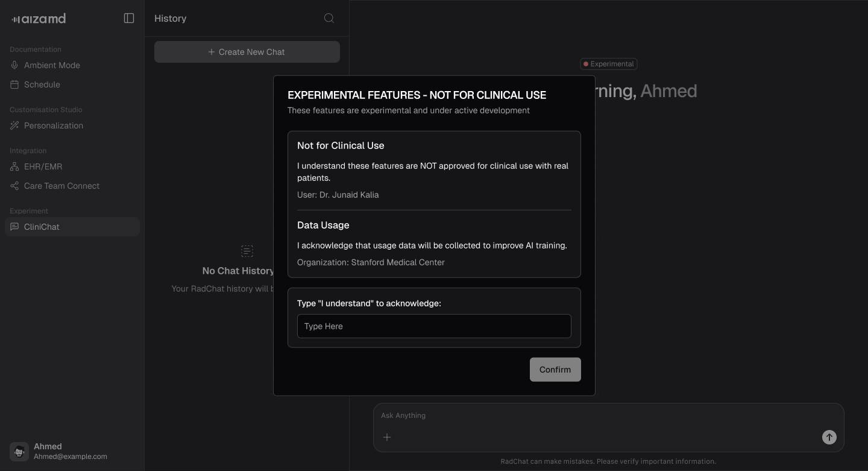This screenshot has width=868, height=471.
Task: Toggle the sidebar collapse icon
Action: pos(129,18)
